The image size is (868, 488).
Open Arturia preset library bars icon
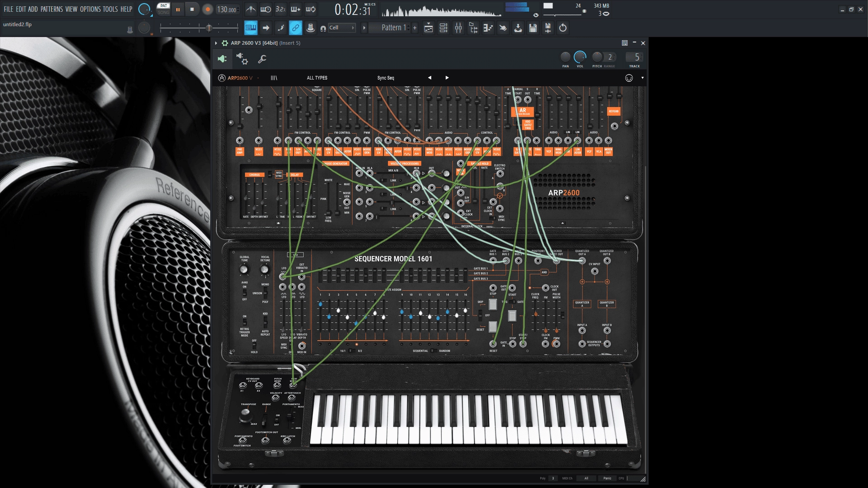coord(274,78)
